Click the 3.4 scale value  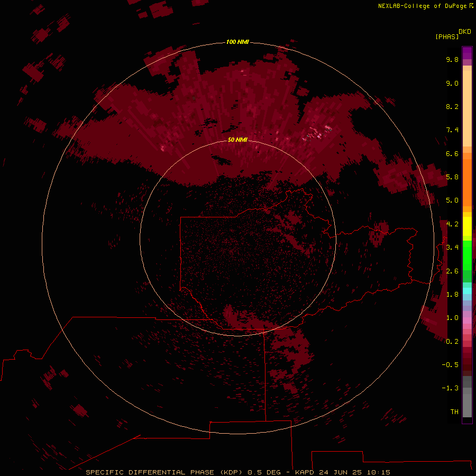(452, 248)
